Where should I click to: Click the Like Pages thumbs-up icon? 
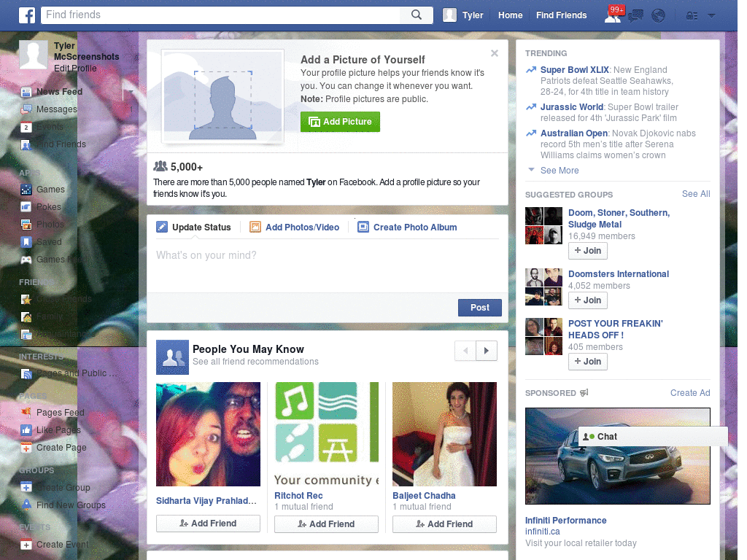pyautogui.click(x=26, y=430)
